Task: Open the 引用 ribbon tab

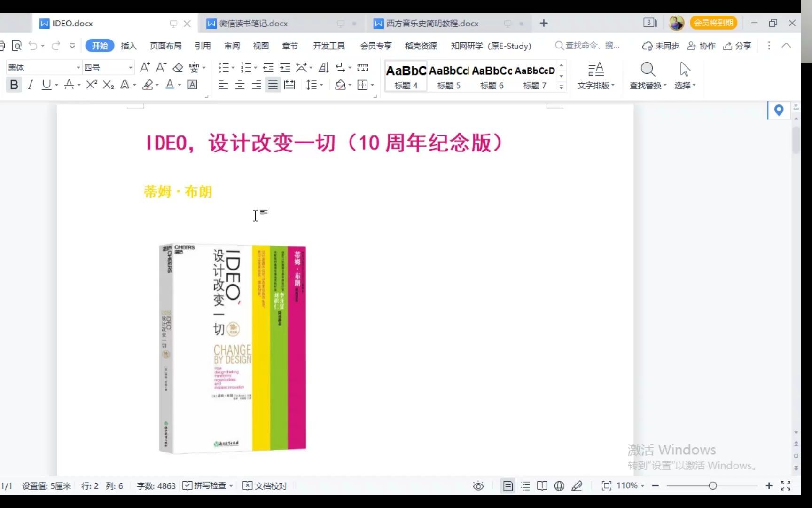Action: click(x=203, y=46)
